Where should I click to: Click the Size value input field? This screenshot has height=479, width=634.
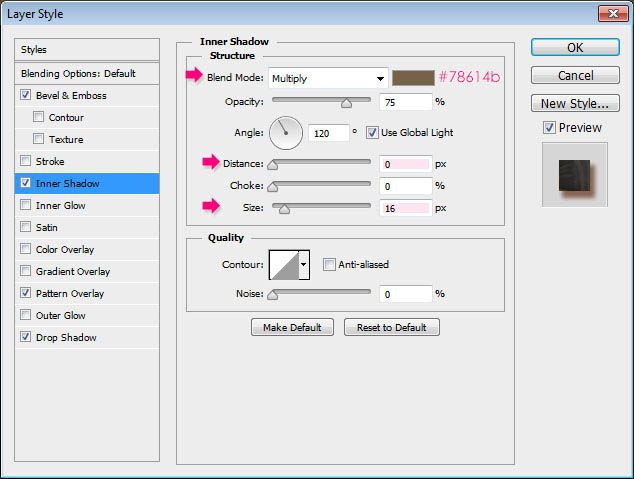(405, 208)
